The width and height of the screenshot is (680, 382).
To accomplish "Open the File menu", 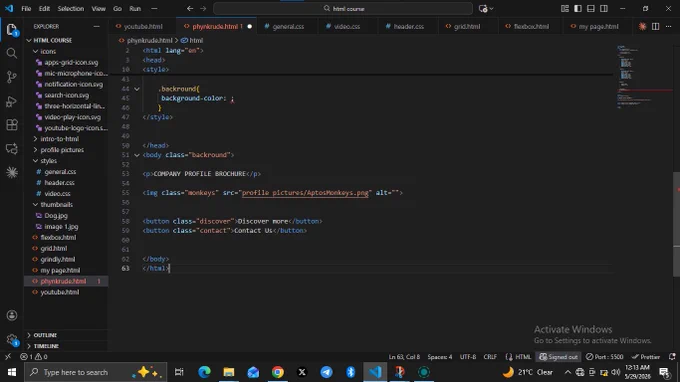I will click(26, 9).
